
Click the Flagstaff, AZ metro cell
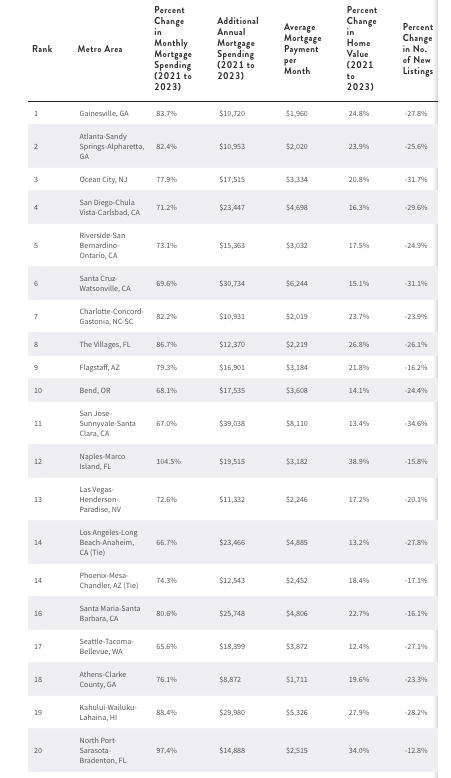(x=99, y=367)
